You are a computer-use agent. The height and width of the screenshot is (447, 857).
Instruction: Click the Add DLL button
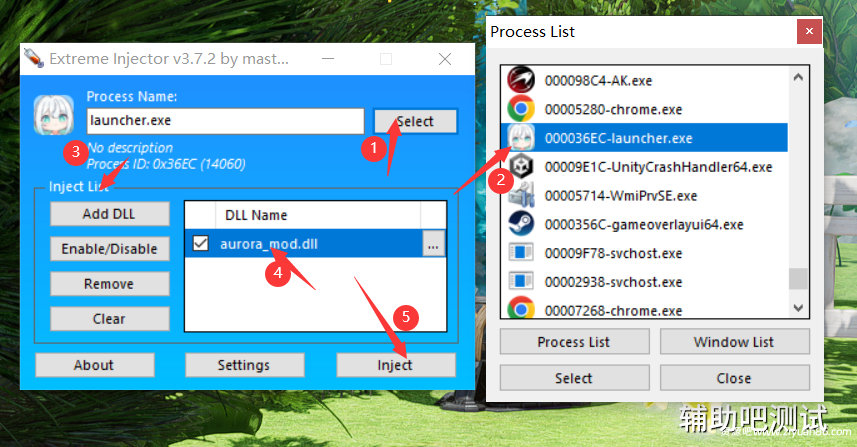(109, 214)
